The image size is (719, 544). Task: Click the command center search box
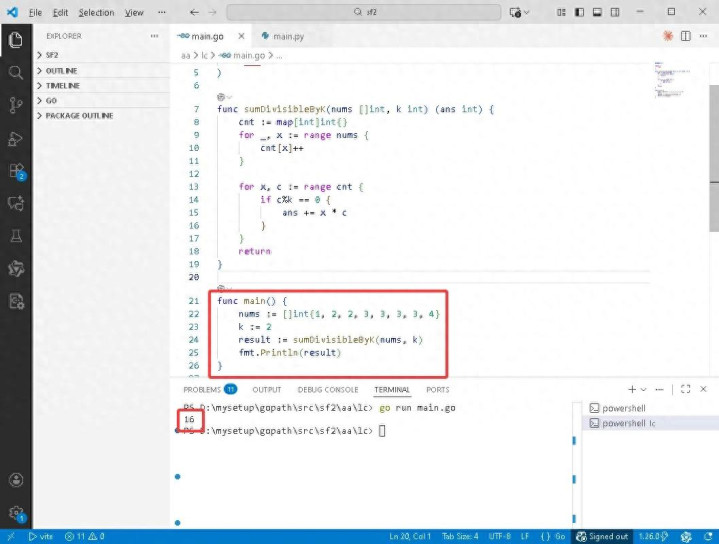(363, 12)
